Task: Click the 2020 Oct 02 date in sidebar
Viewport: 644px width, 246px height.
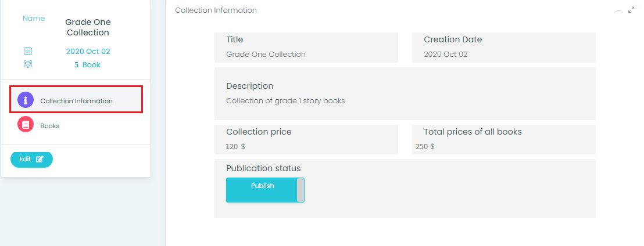Action: [88, 51]
